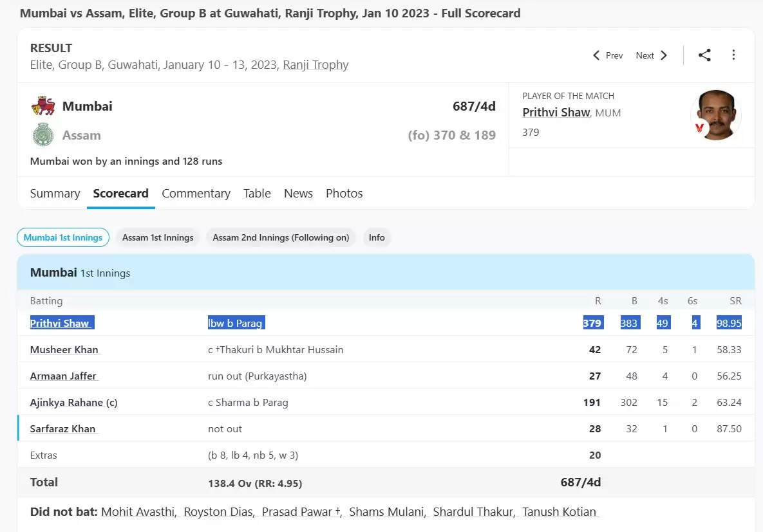
Task: Show Assam 1st Innings scorecard
Action: 158,237
